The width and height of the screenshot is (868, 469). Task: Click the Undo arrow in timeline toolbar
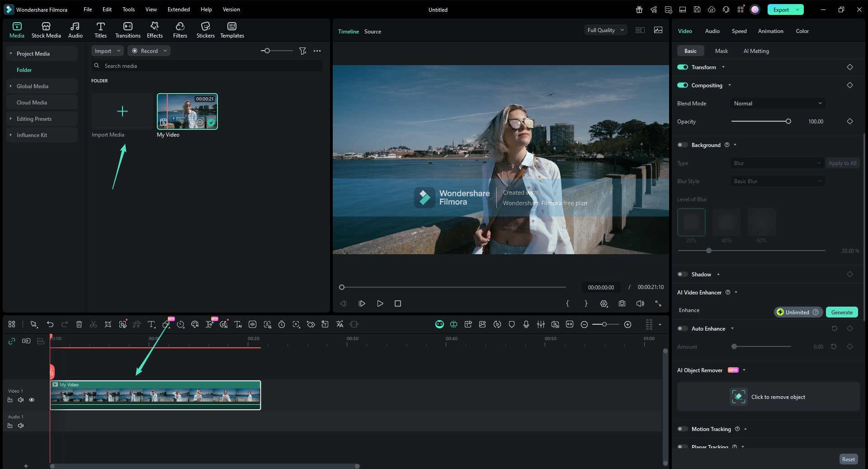50,324
